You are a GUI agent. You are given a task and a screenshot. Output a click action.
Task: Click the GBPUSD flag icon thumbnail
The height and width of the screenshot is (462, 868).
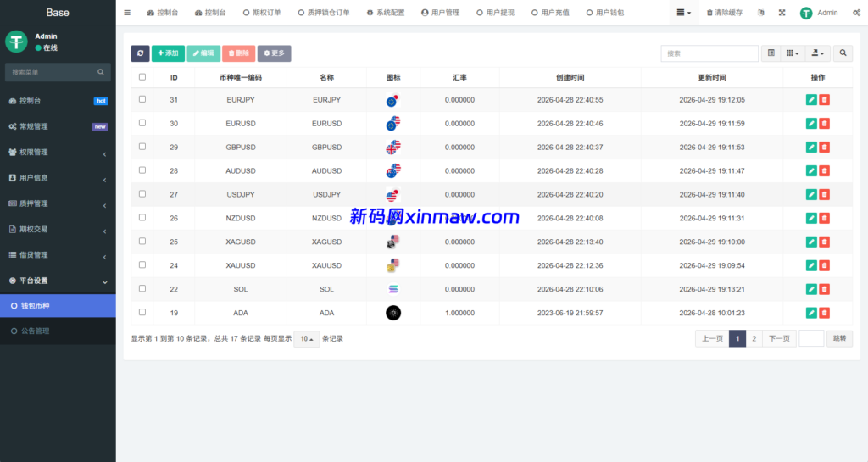(x=393, y=148)
